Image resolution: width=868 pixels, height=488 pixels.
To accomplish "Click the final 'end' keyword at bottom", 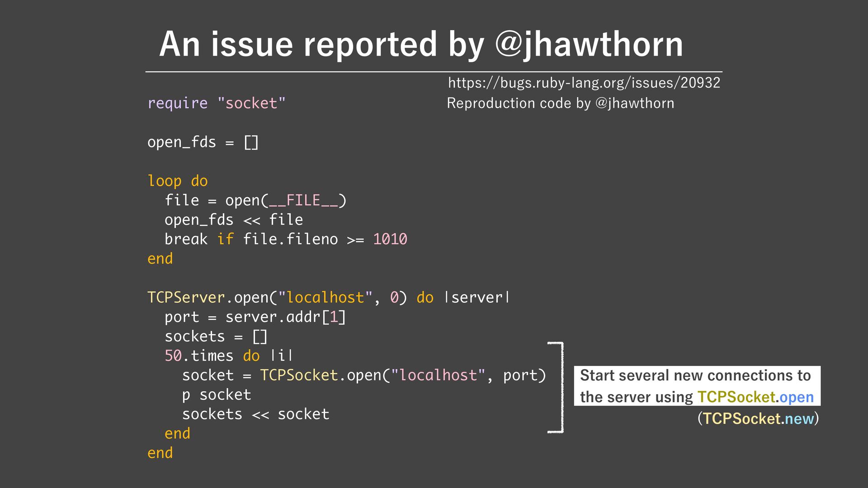I will pos(160,453).
